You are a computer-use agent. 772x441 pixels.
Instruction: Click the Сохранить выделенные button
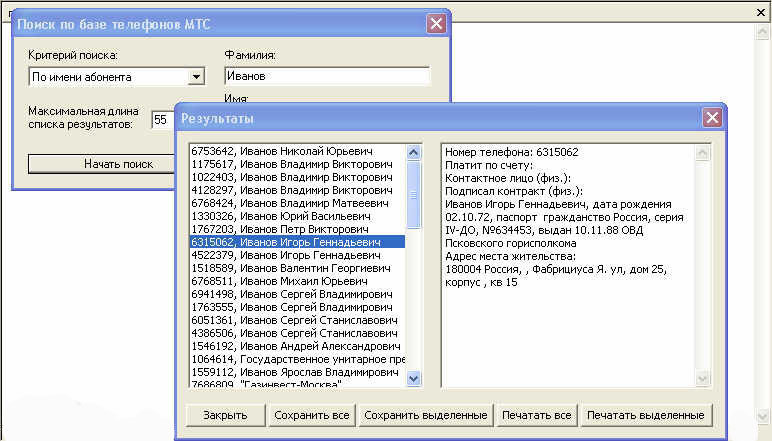[x=425, y=415]
